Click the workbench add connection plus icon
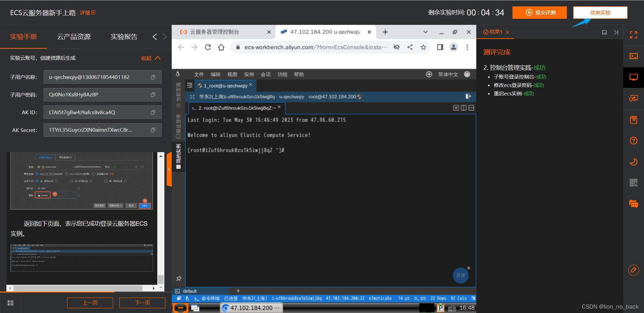644x313 pixels. click(429, 74)
